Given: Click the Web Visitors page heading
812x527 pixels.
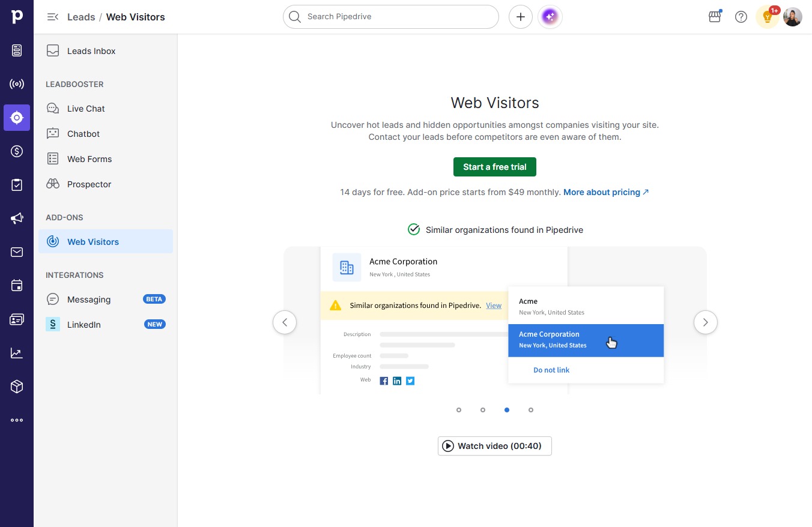Looking at the screenshot, I should coord(495,103).
